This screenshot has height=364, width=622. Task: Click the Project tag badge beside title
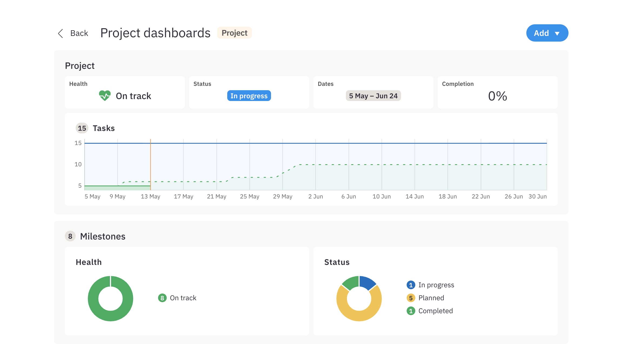(235, 33)
